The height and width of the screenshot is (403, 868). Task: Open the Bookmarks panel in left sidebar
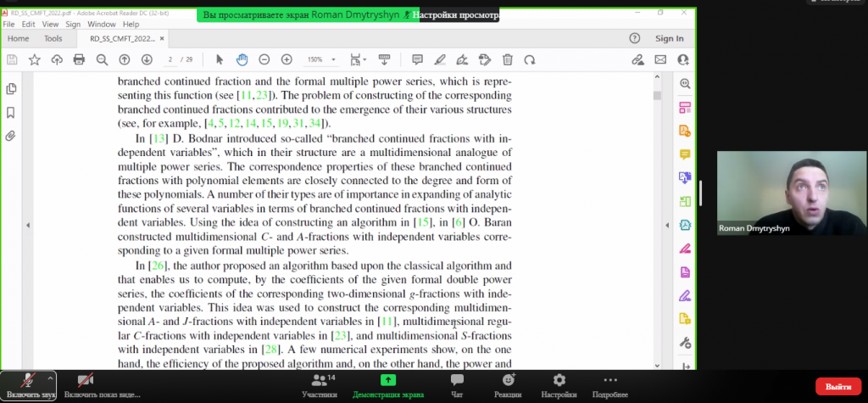tap(11, 112)
